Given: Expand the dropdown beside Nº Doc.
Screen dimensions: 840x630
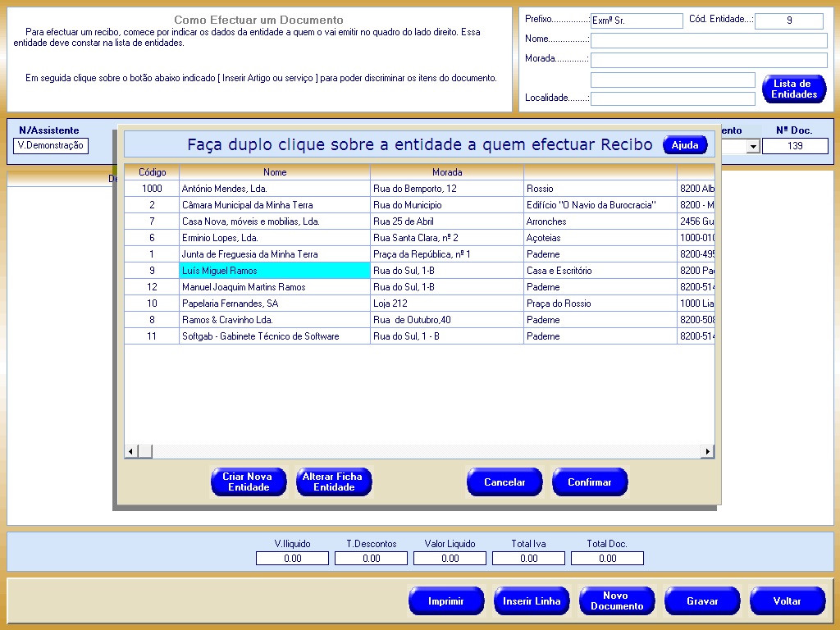Looking at the screenshot, I should 752,147.
